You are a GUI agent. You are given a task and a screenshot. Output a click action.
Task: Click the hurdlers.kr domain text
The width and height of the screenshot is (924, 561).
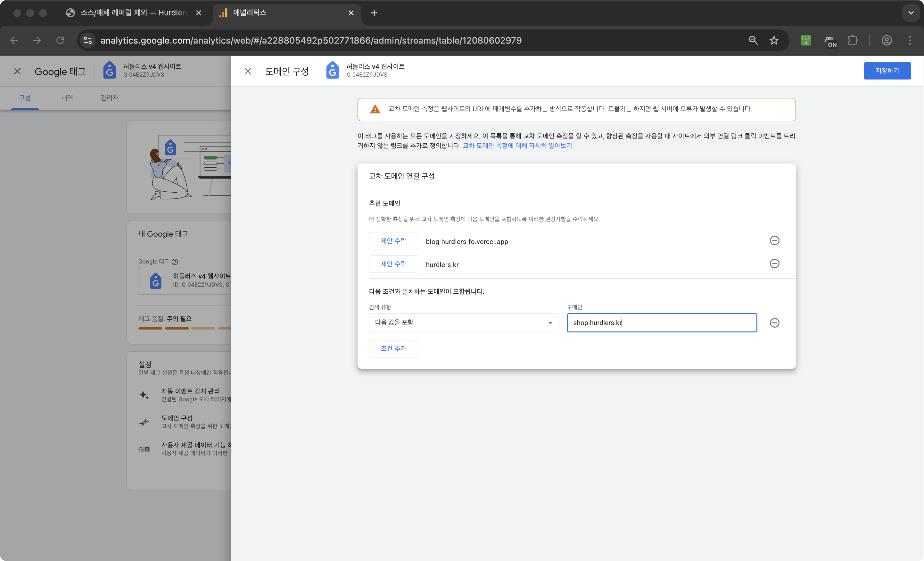(x=442, y=265)
